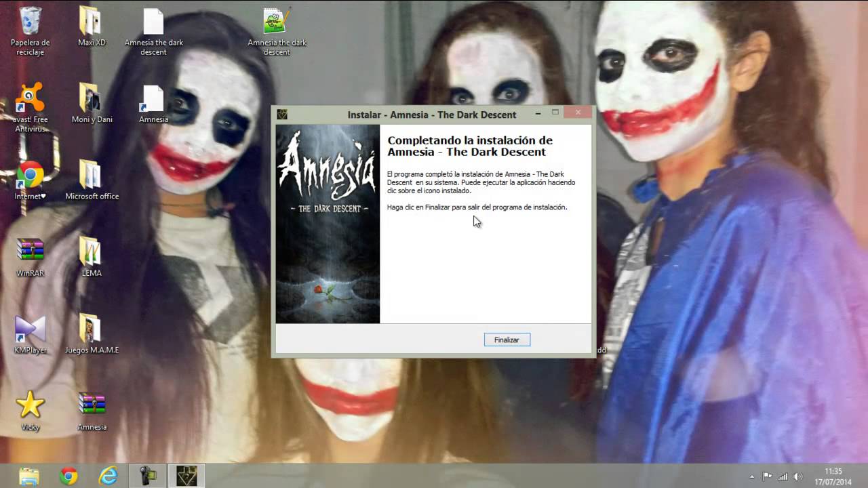Screen dimensions: 868x488
Task: Open File Explorer from the taskbar
Action: click(x=29, y=476)
